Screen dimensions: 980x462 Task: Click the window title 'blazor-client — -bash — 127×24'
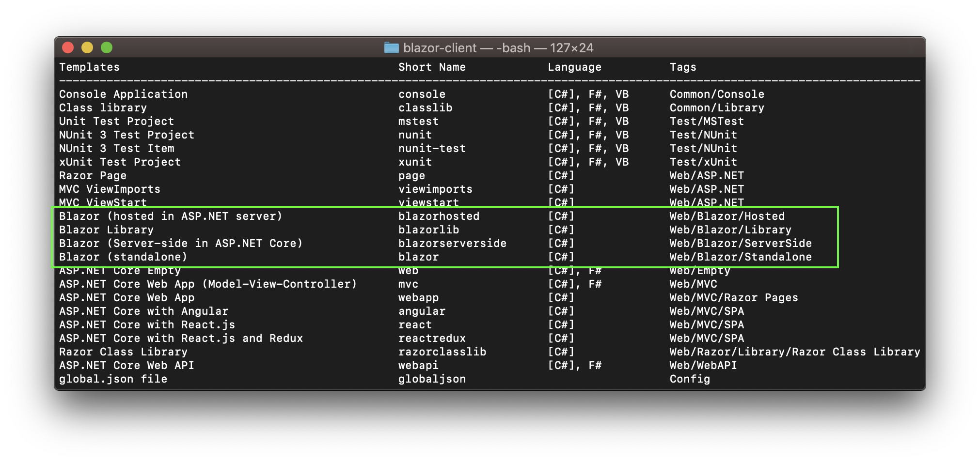[498, 48]
